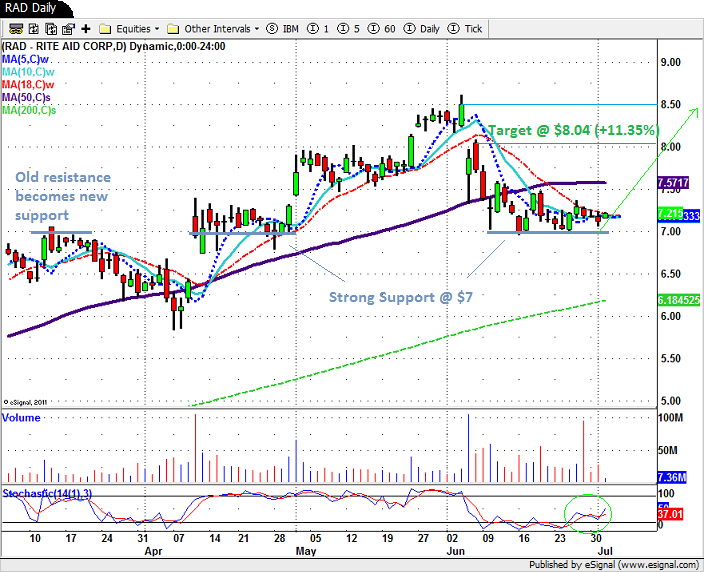Select the Daily interval button
The image size is (704, 572).
coord(422,29)
